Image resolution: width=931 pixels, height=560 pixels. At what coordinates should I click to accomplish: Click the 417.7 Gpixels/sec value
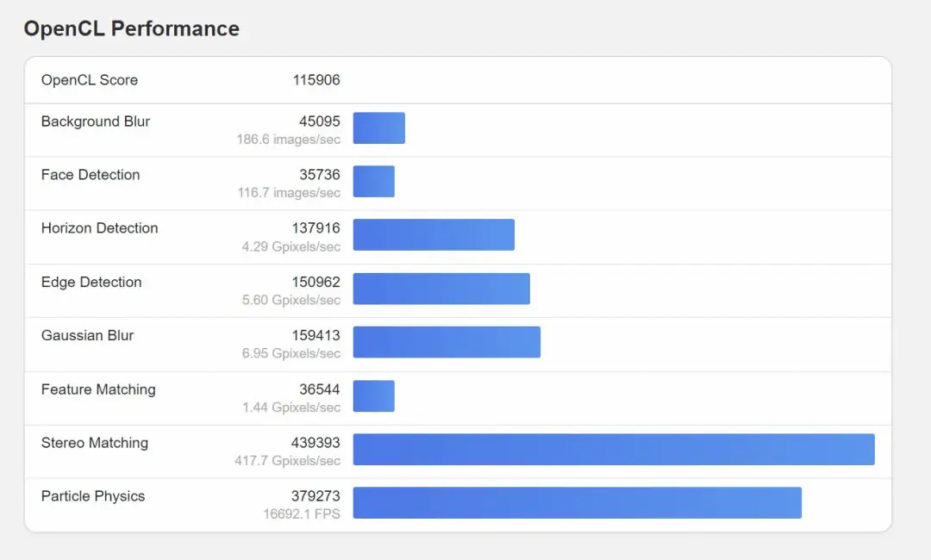tap(287, 461)
